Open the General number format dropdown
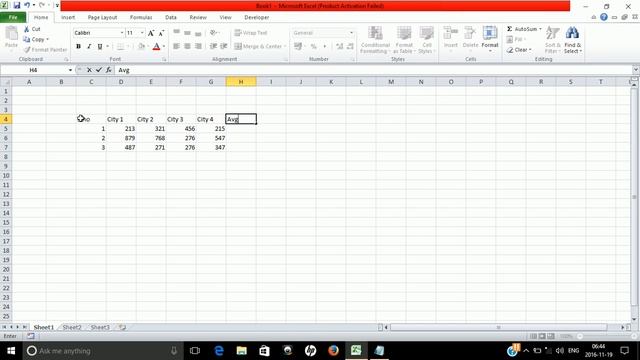This screenshot has width=640, height=360. pos(351,33)
